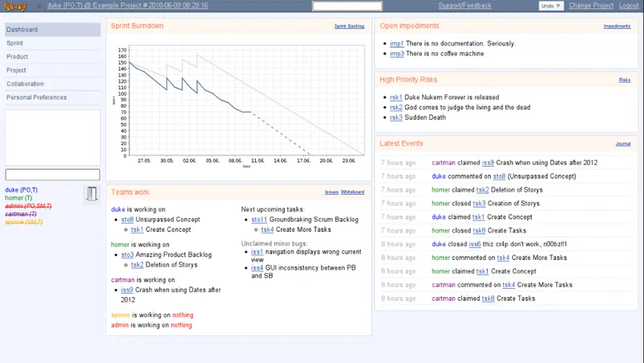Click the Sprint Backlog link
The image size is (644, 363).
pyautogui.click(x=349, y=26)
